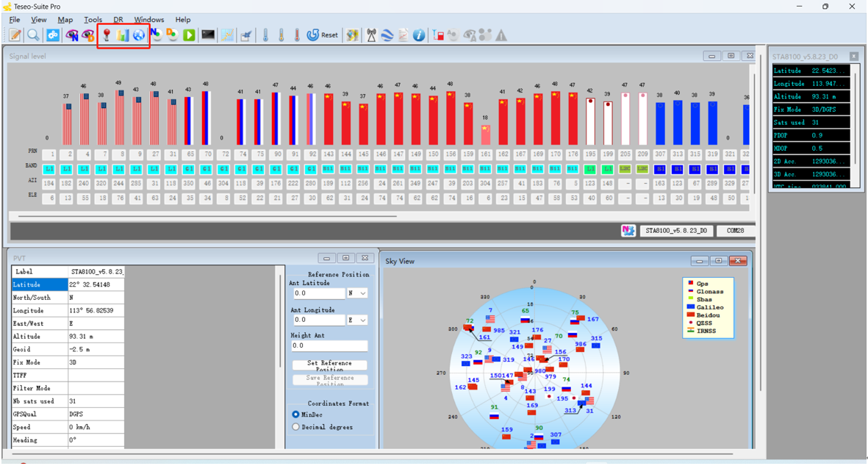Viewport: 868px width, 466px height.
Task: Close the Sky View window
Action: [737, 261]
